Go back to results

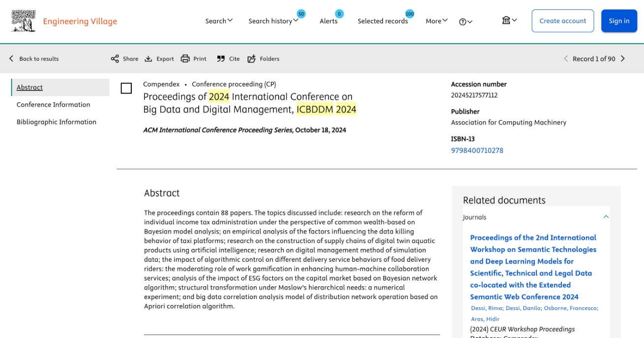pyautogui.click(x=33, y=59)
